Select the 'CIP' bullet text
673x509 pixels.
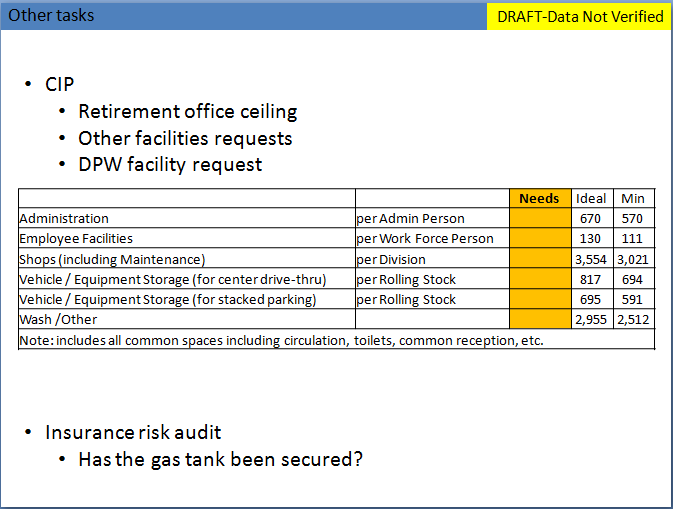[60, 84]
